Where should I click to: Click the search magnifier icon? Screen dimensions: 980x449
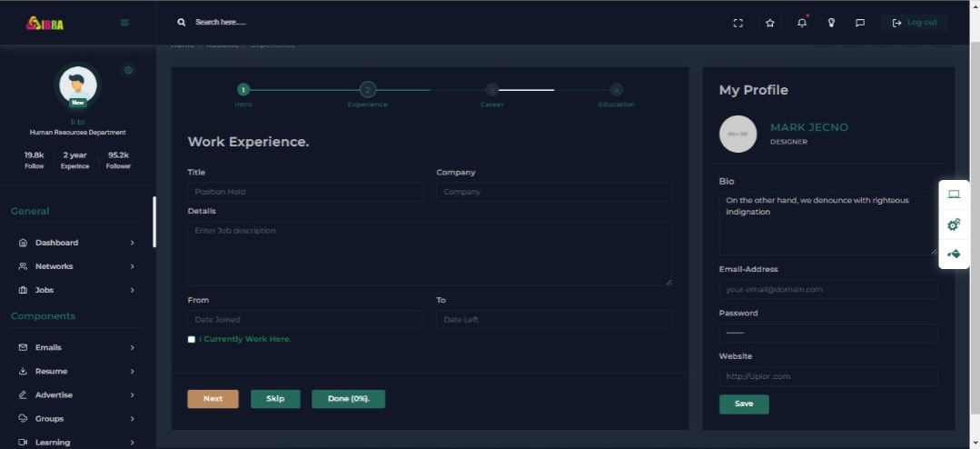point(182,22)
